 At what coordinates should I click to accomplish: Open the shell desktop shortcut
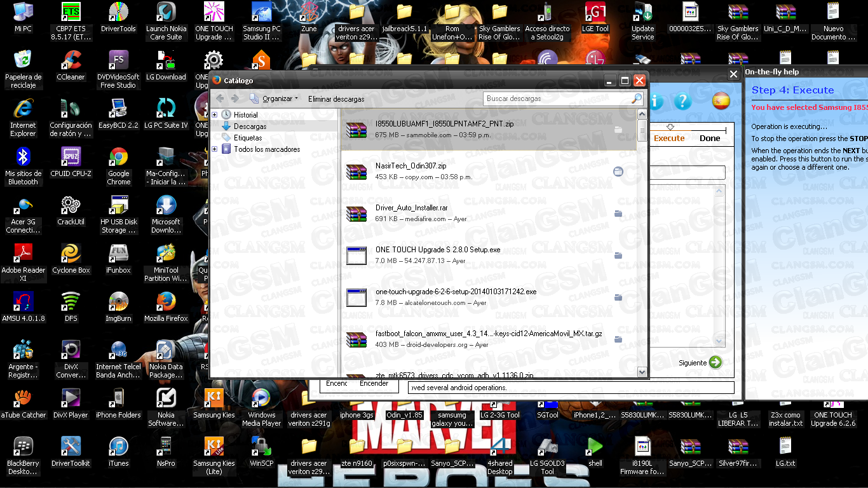pyautogui.click(x=595, y=452)
